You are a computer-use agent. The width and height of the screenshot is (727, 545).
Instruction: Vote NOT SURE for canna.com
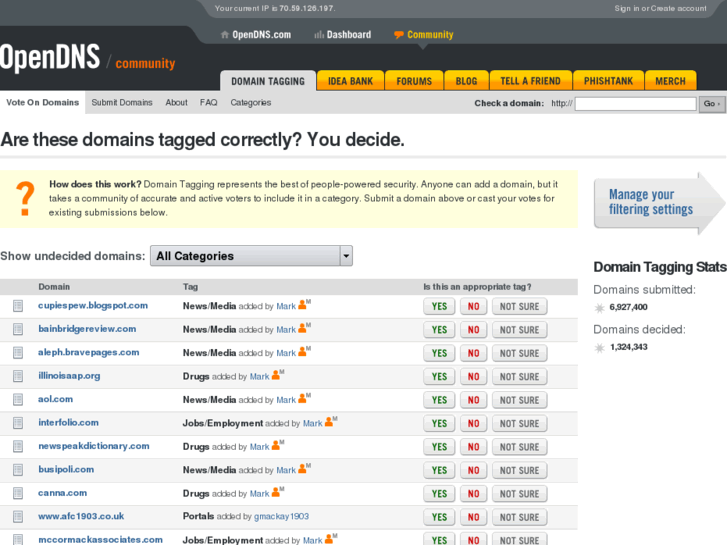tap(519, 494)
